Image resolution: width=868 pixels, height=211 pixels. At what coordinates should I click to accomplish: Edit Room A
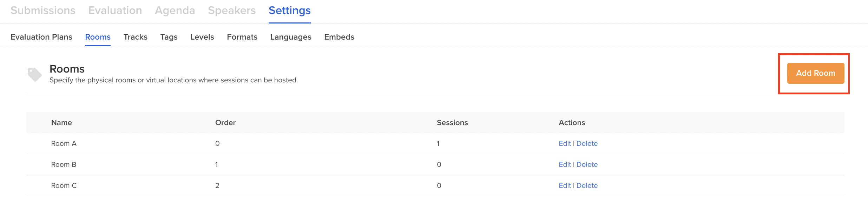(565, 143)
